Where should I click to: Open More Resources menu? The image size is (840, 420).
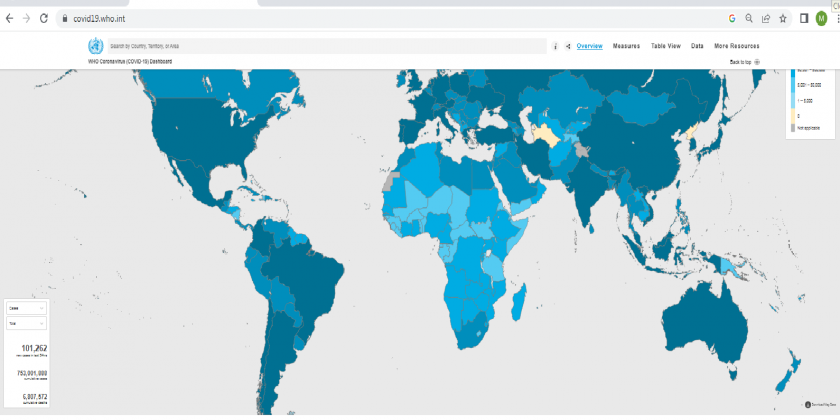point(736,46)
